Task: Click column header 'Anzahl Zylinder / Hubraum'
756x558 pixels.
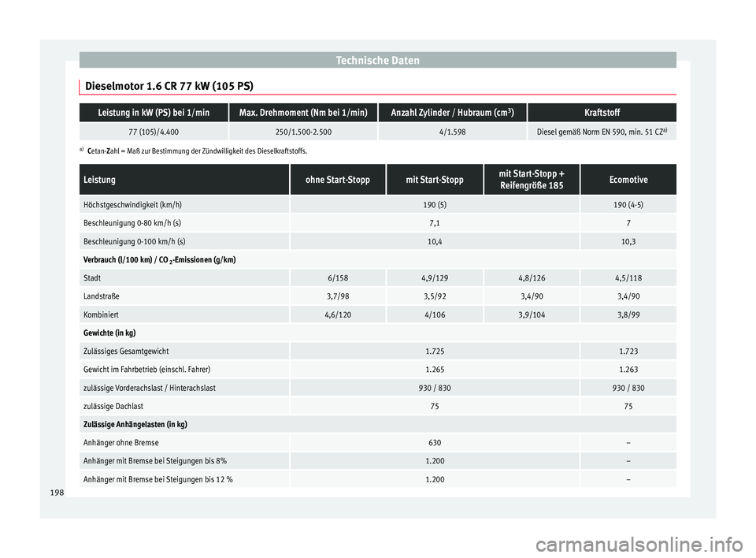Action: 452,113
